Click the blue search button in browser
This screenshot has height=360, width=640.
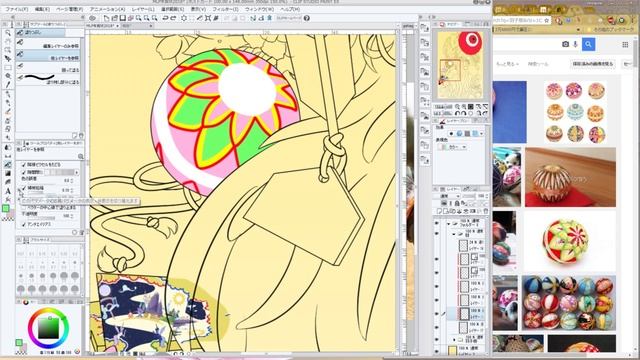(588, 44)
